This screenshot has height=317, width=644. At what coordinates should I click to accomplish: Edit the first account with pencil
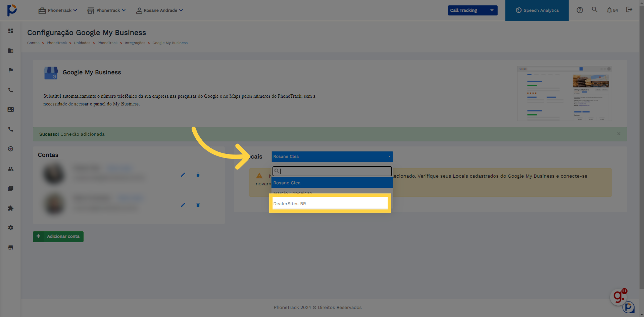click(x=183, y=175)
